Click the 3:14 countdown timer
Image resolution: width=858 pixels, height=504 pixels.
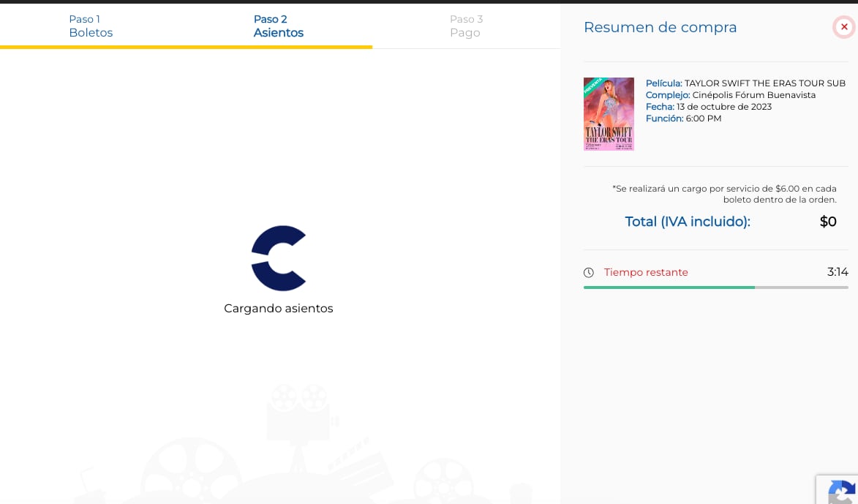[838, 272]
